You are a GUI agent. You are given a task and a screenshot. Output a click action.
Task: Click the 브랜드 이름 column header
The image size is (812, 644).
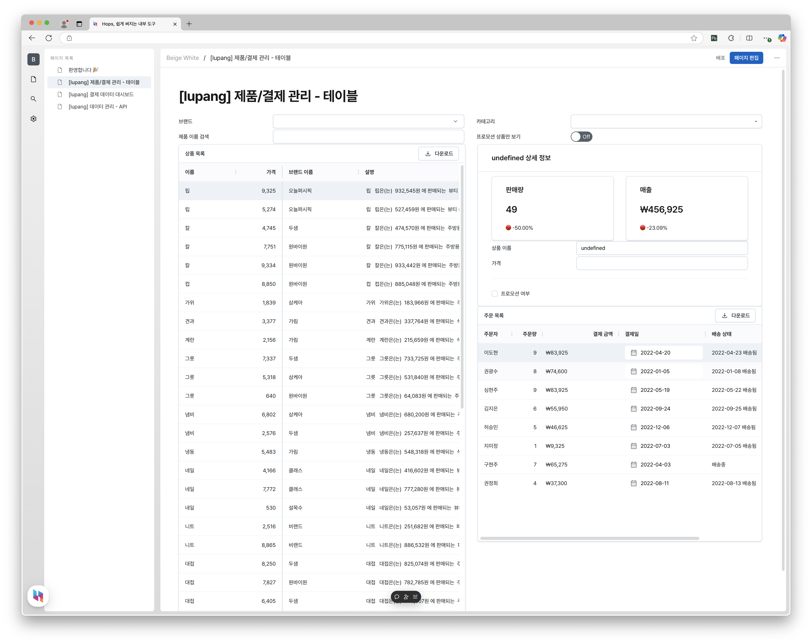coord(301,172)
